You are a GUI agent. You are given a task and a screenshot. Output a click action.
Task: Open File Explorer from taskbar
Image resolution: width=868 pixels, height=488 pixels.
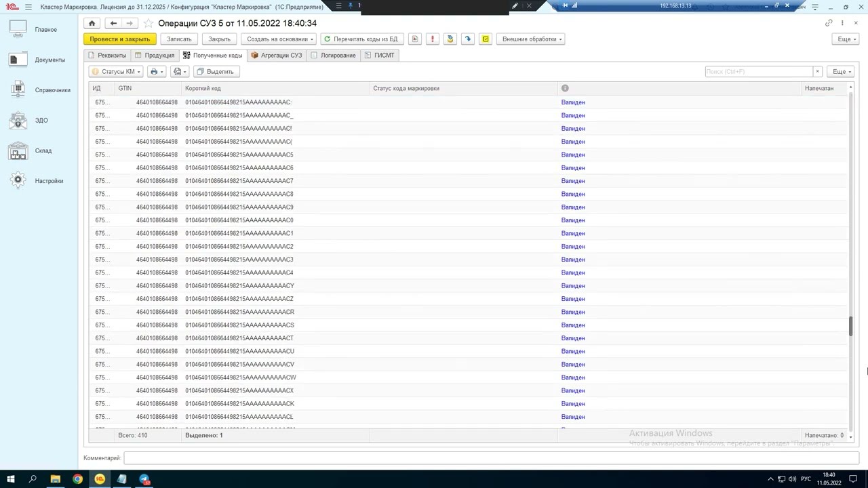[x=55, y=479]
